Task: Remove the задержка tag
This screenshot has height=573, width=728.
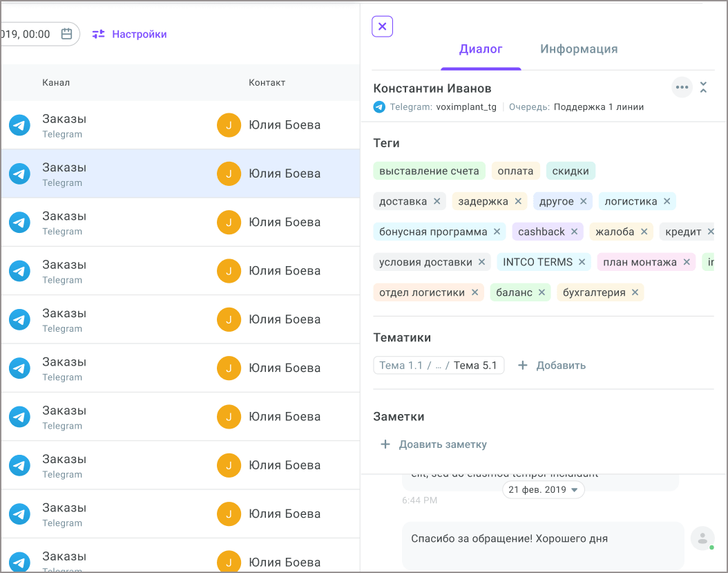Action: point(518,201)
